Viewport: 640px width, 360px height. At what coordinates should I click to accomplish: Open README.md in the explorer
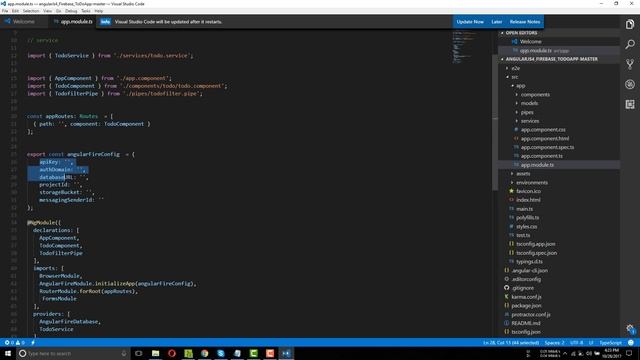[x=526, y=323]
